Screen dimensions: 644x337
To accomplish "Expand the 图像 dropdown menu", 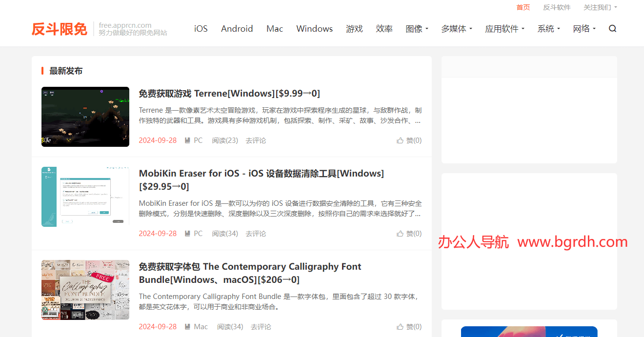I will point(417,29).
